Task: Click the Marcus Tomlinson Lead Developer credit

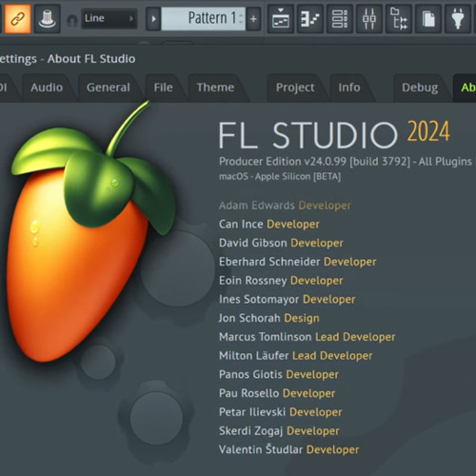Action: (x=307, y=337)
